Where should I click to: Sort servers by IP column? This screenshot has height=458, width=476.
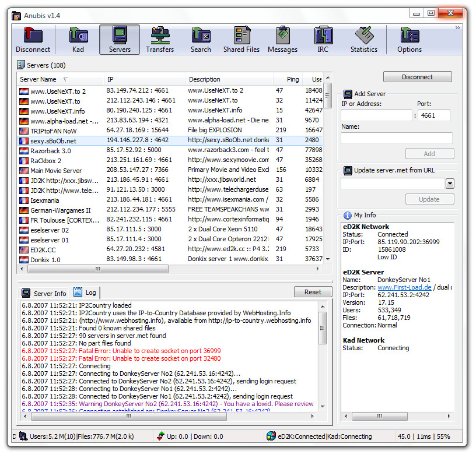coord(145,79)
